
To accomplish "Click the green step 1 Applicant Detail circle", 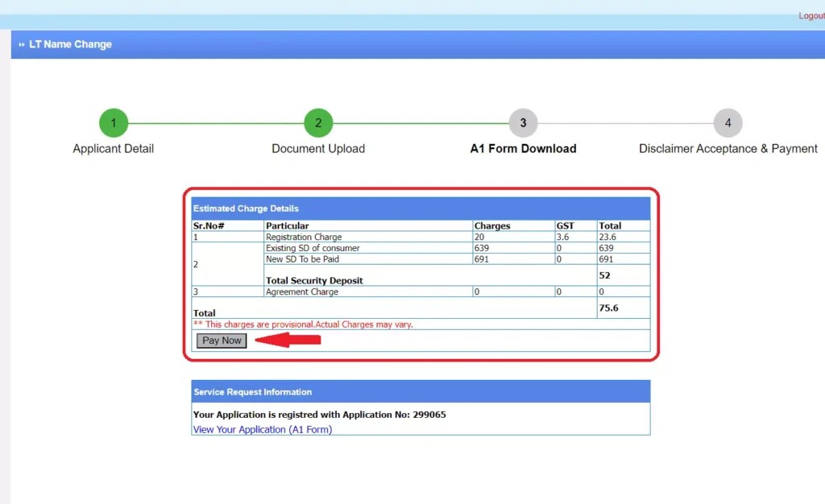I will (x=113, y=122).
